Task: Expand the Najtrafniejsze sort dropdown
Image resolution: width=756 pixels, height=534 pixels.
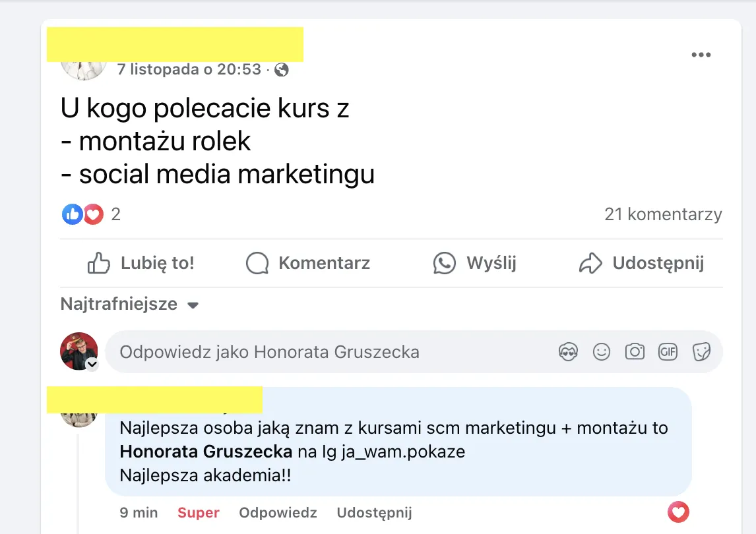Action: pos(130,304)
